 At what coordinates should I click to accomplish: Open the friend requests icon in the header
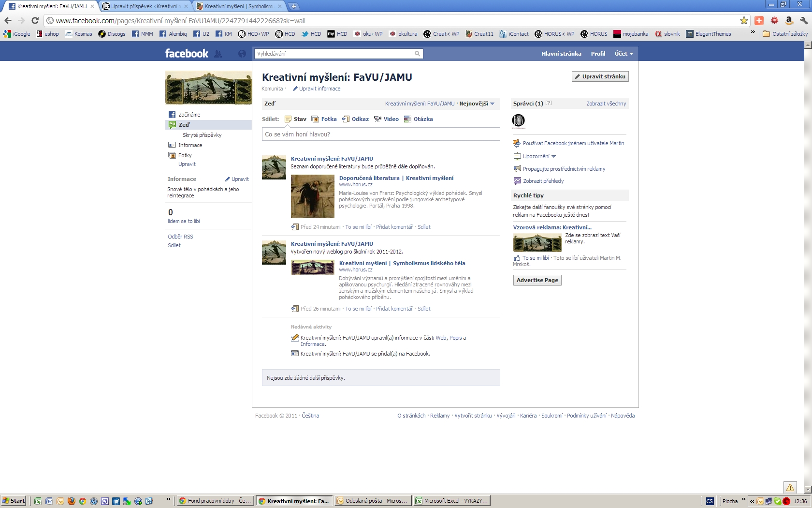[x=218, y=54]
